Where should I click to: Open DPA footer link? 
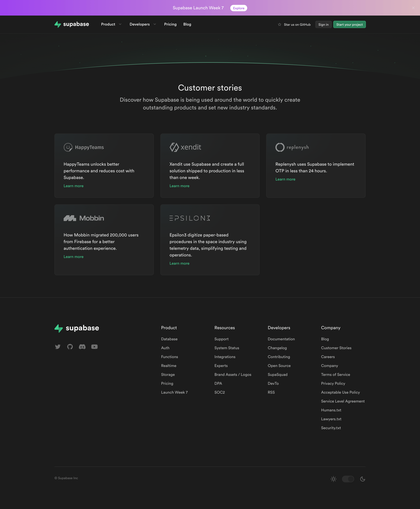[218, 383]
